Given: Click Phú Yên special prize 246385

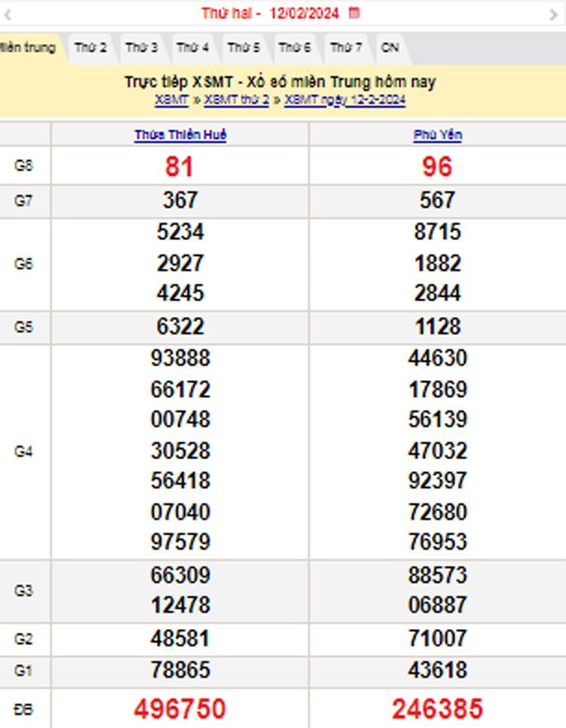Looking at the screenshot, I should click(x=437, y=709).
